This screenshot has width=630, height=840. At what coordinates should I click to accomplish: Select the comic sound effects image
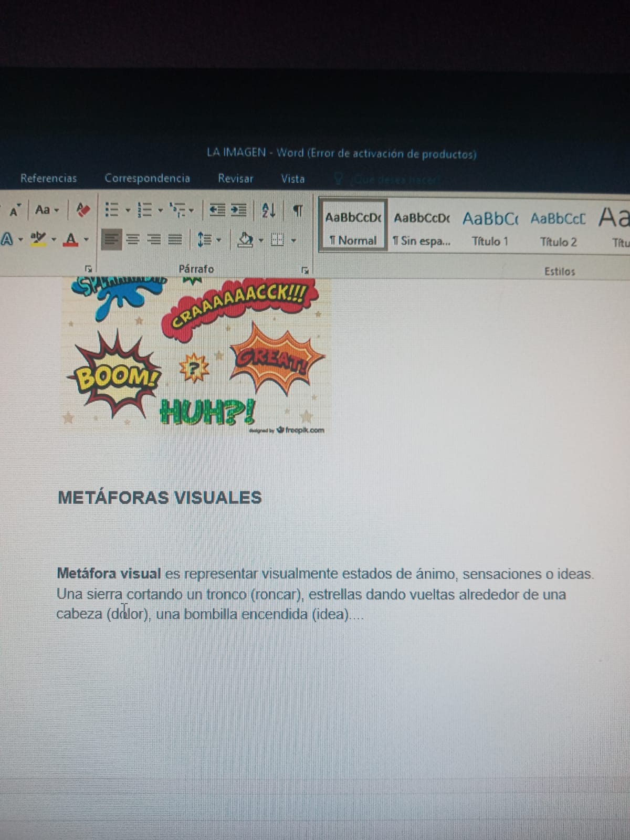(197, 355)
